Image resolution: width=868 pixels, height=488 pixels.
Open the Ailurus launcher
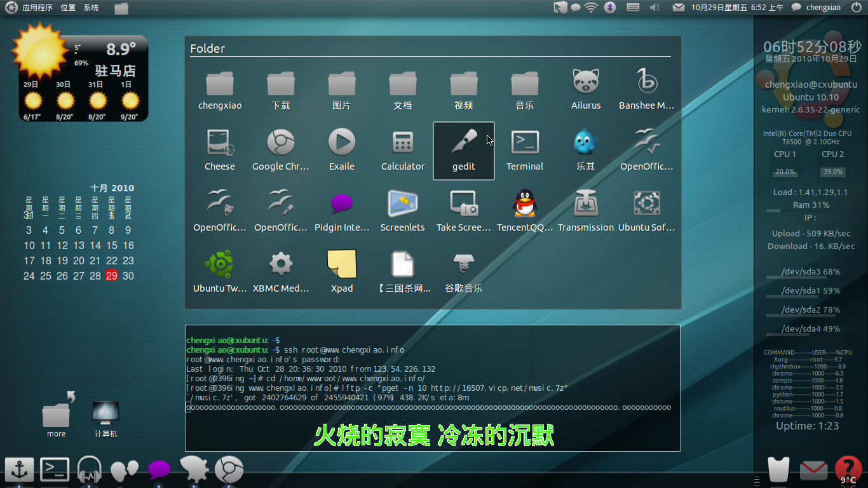click(x=586, y=90)
